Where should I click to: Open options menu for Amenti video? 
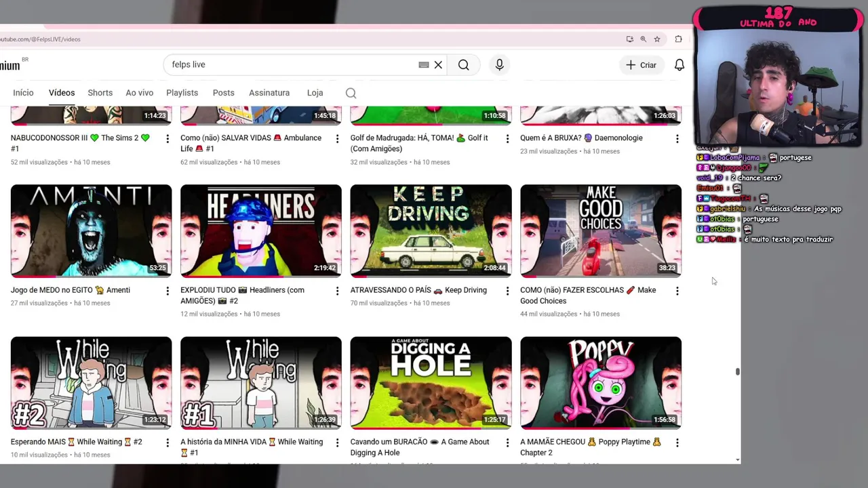(x=167, y=291)
